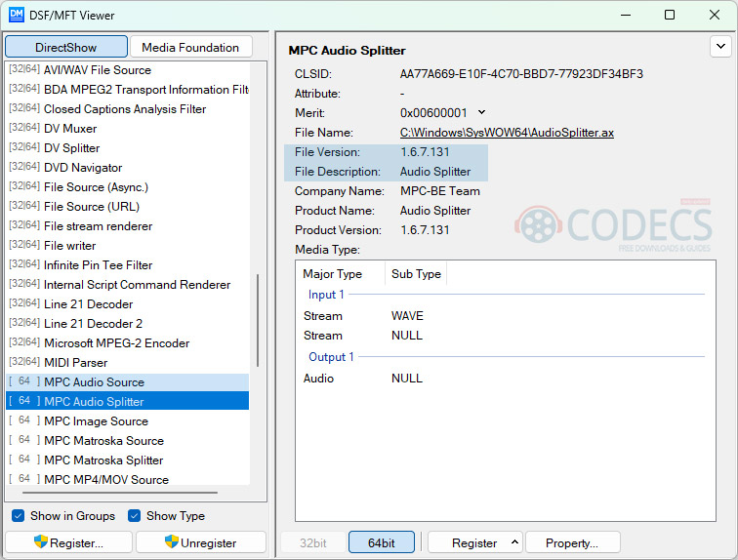Select the File writer filter

coord(128,246)
